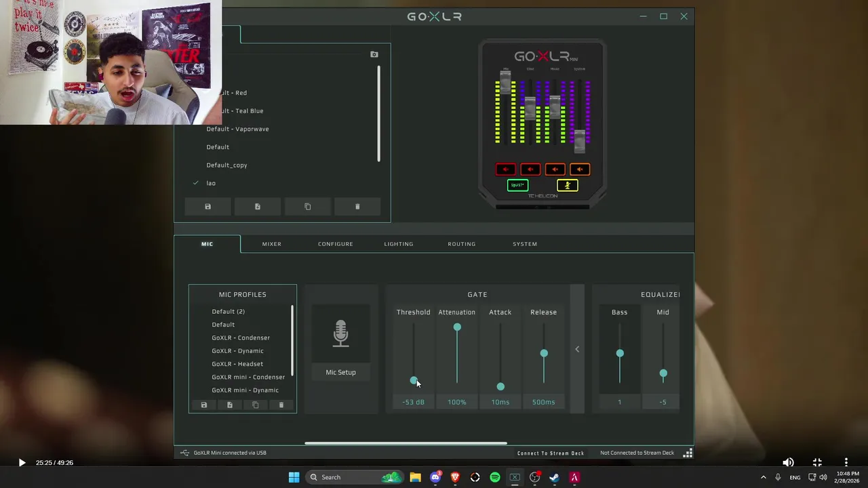Show hidden system tray icons
This screenshot has width=868, height=488.
[x=763, y=477]
